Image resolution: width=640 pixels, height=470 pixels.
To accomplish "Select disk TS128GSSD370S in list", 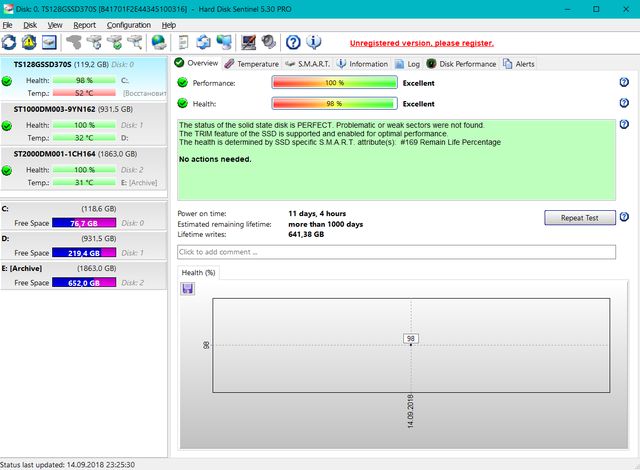I will tap(84, 78).
